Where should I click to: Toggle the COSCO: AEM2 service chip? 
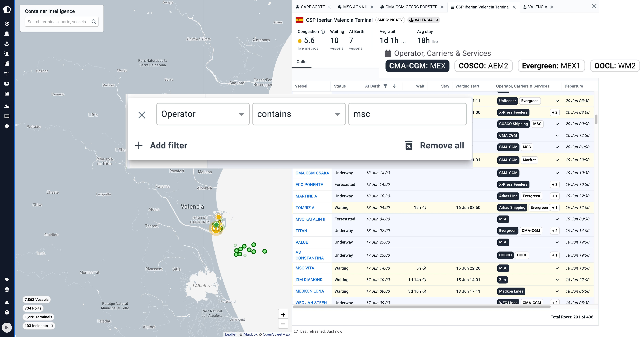pyautogui.click(x=484, y=66)
